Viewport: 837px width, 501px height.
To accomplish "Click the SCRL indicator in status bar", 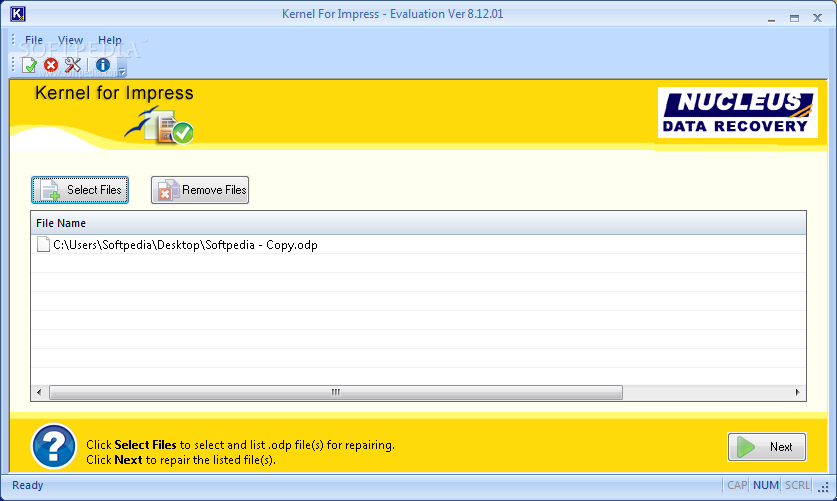I will [797, 485].
